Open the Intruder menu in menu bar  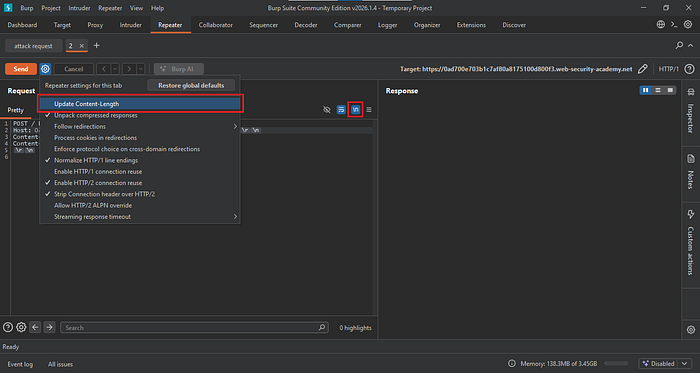tap(79, 8)
